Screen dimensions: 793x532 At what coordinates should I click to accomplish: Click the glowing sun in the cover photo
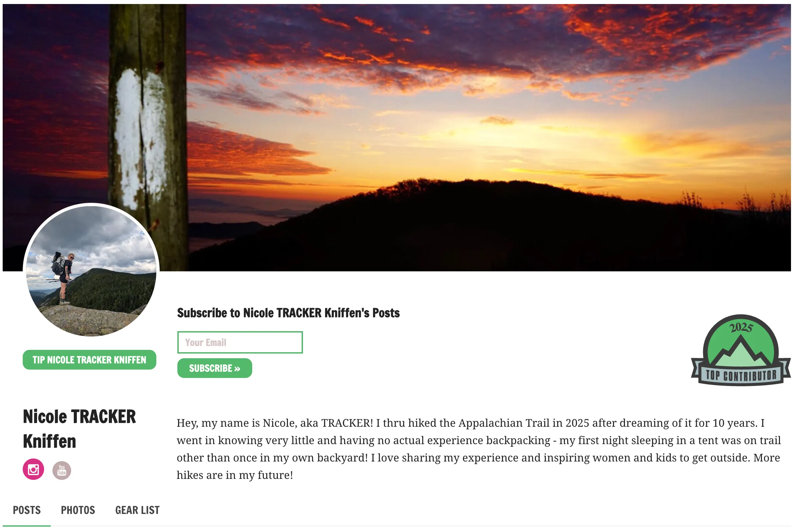[638, 146]
